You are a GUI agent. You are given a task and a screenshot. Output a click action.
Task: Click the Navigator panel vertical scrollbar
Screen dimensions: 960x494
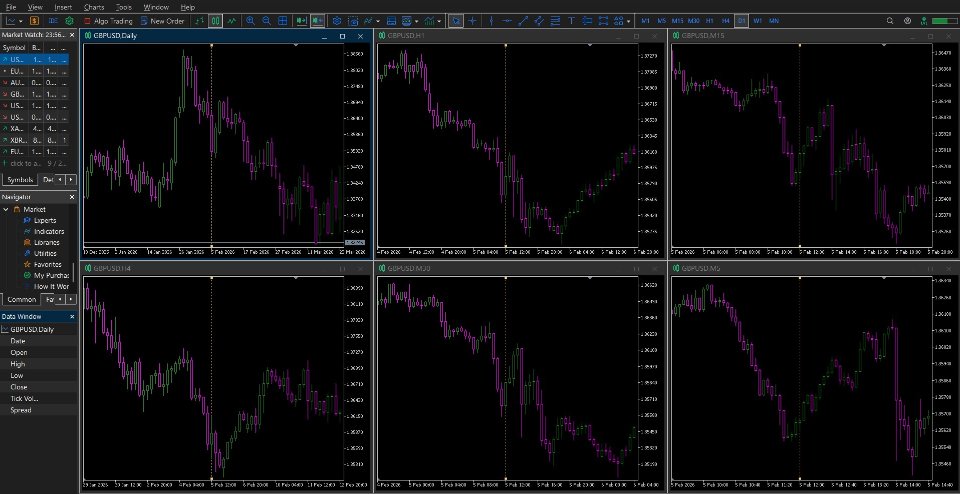click(x=74, y=272)
